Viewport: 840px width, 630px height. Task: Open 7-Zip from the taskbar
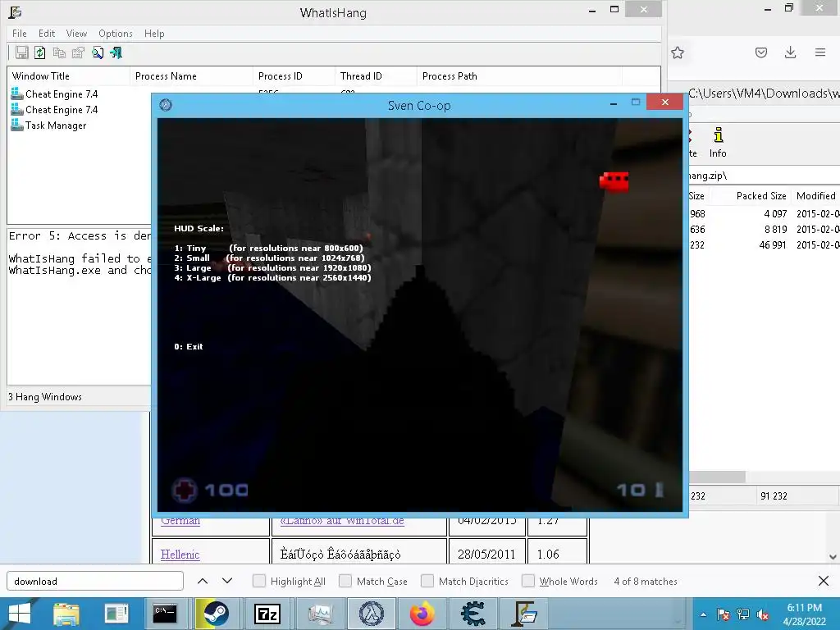pyautogui.click(x=267, y=614)
